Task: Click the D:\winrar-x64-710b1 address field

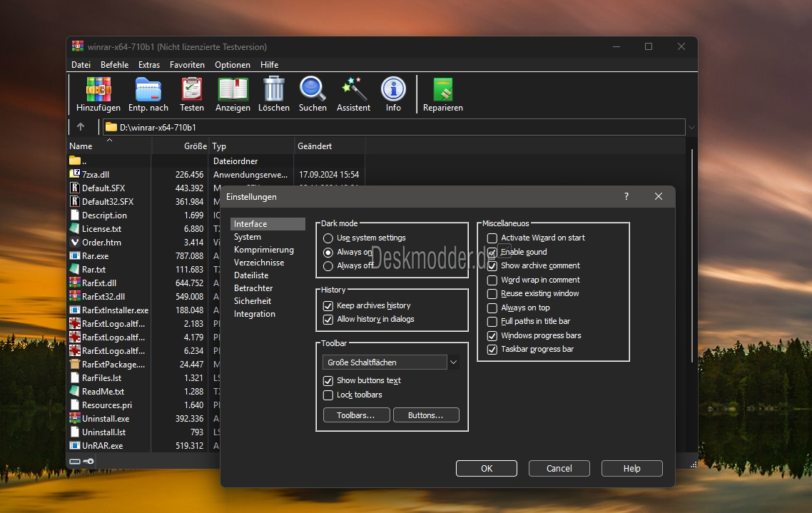Action: click(394, 127)
